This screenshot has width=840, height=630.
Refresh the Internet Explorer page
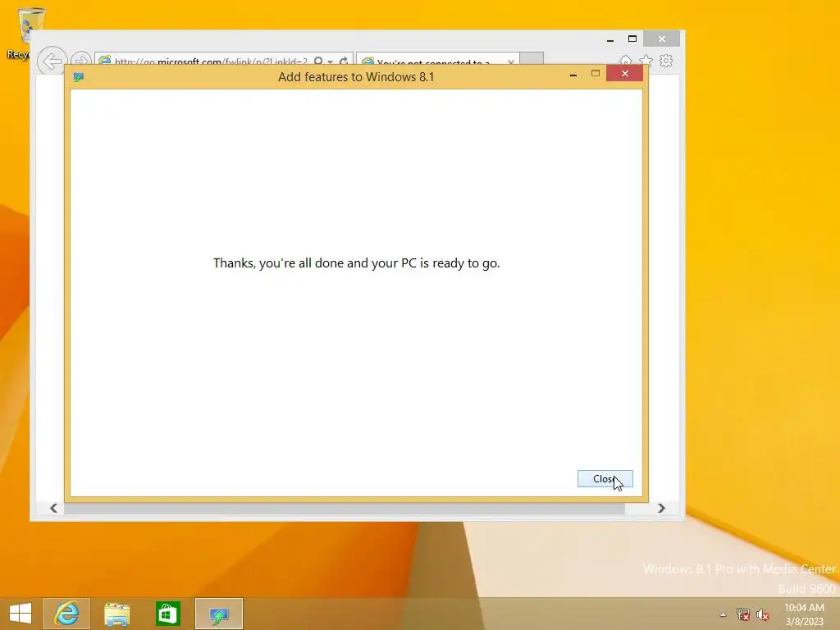[x=344, y=61]
